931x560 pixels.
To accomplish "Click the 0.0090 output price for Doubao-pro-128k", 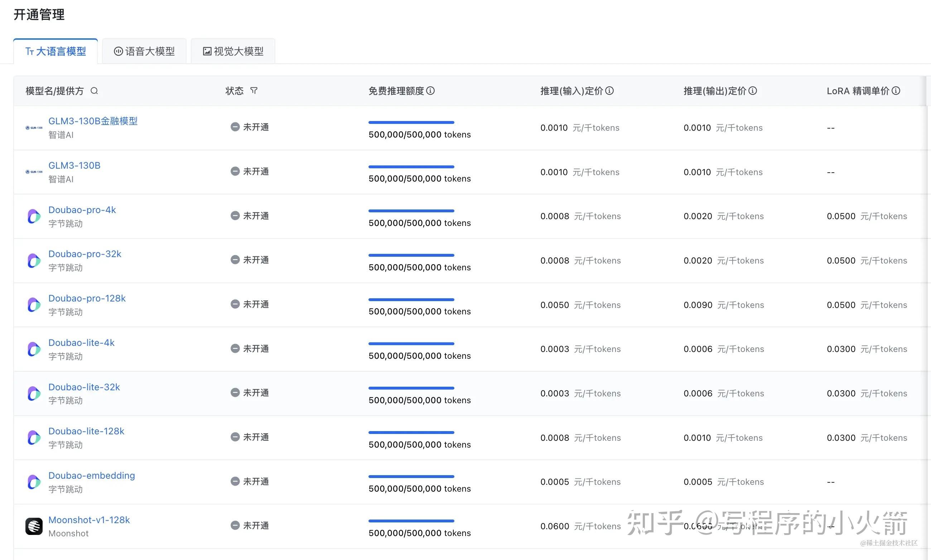I will 698,305.
